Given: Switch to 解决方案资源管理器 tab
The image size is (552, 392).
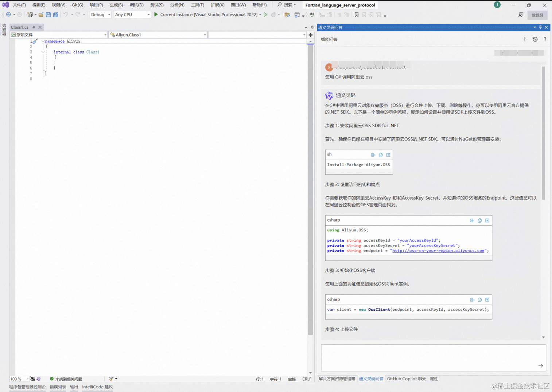Looking at the screenshot, I should [337, 379].
